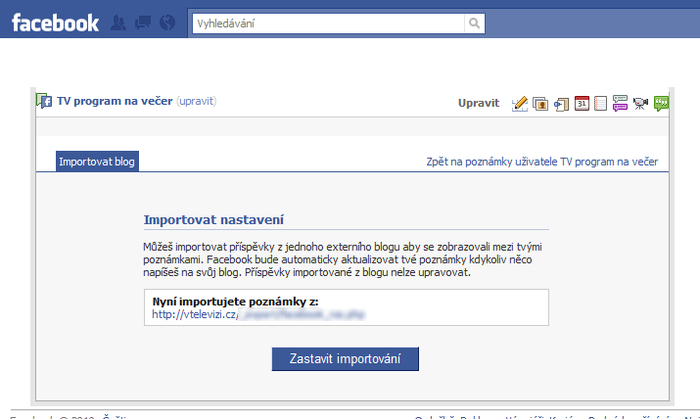This screenshot has width=700, height=419.
Task: Open the calendar events icon
Action: click(x=582, y=104)
